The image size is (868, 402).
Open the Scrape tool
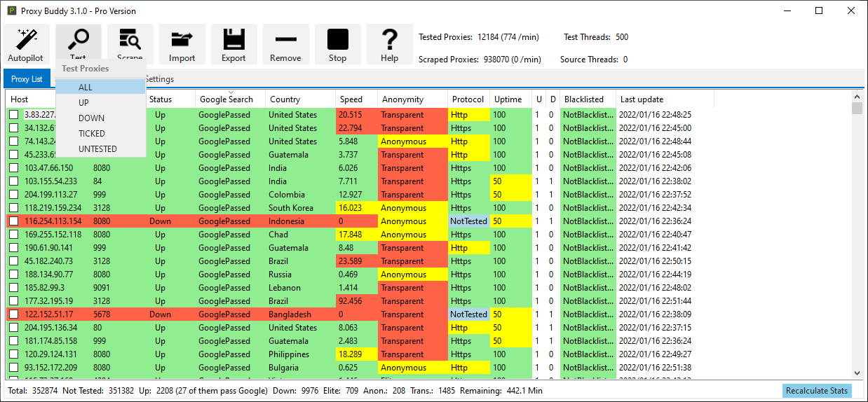pyautogui.click(x=130, y=39)
